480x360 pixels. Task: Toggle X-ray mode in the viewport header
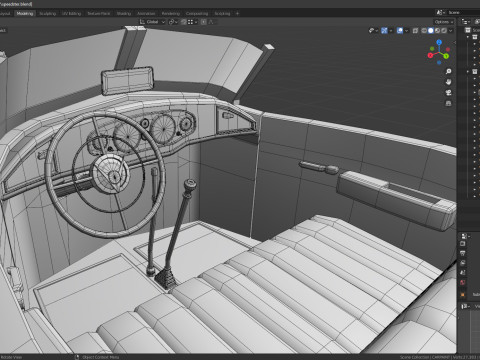click(x=415, y=31)
